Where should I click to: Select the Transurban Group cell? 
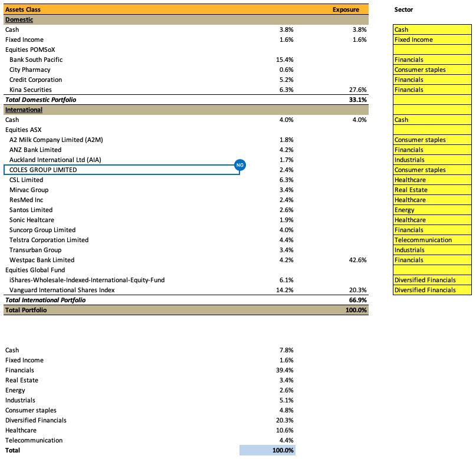[35, 250]
